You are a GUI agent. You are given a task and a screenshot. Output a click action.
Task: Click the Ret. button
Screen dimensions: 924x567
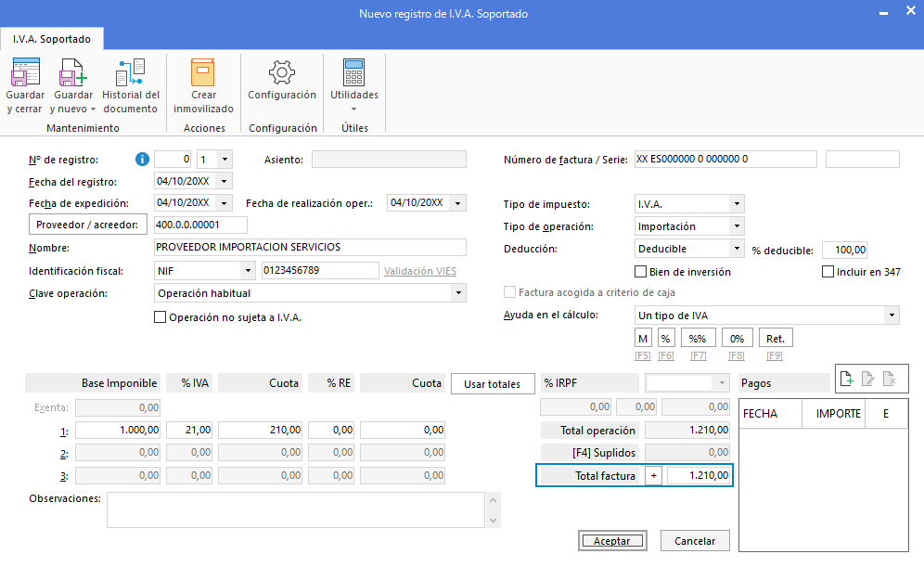(x=776, y=339)
